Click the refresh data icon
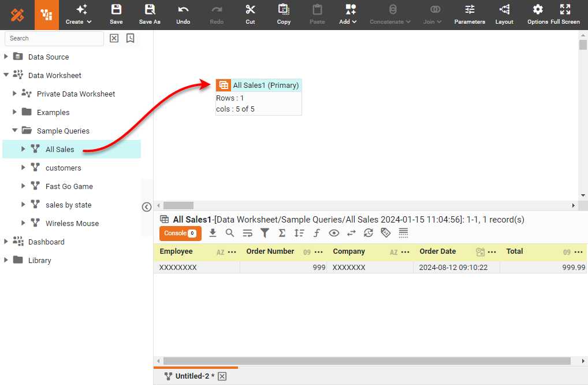 (x=369, y=233)
